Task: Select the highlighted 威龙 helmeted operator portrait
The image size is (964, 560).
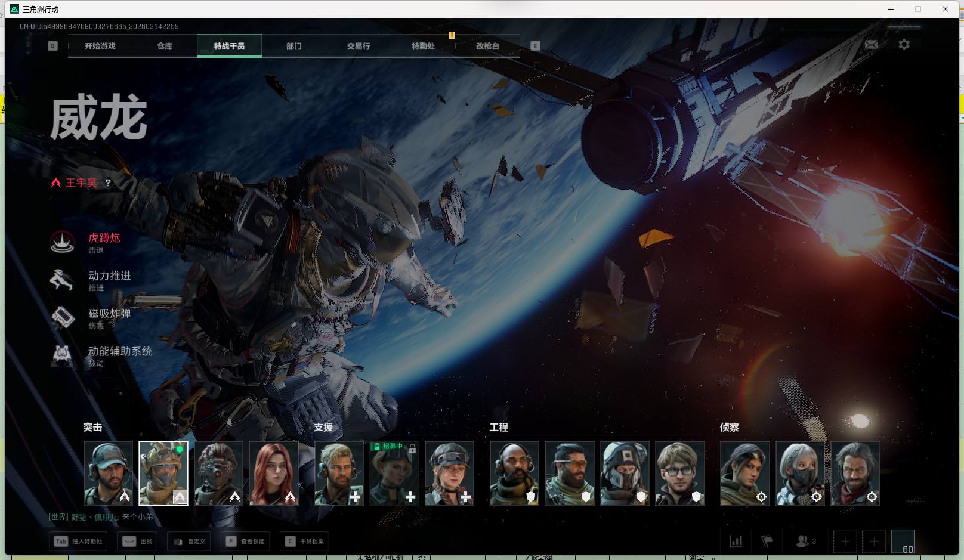Action: (x=163, y=473)
